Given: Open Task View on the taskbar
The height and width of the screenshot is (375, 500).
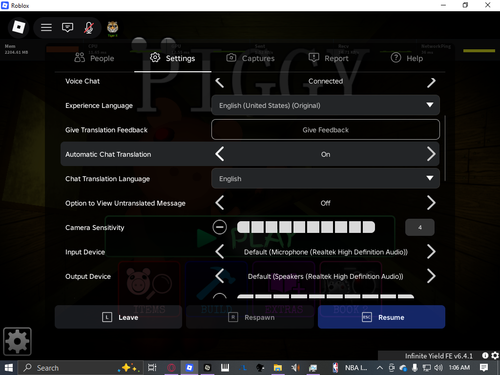Looking at the screenshot, I should click(x=152, y=368).
